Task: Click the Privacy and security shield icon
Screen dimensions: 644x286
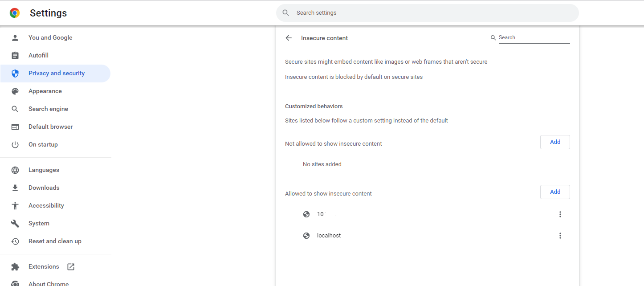Action: (x=15, y=74)
